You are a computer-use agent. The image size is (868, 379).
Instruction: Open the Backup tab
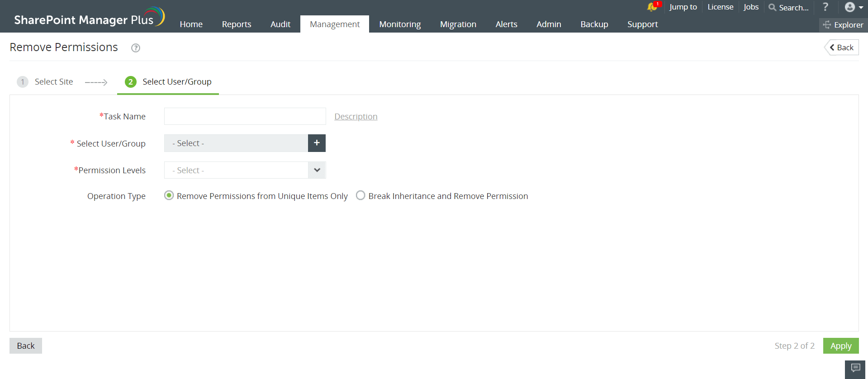coord(594,24)
